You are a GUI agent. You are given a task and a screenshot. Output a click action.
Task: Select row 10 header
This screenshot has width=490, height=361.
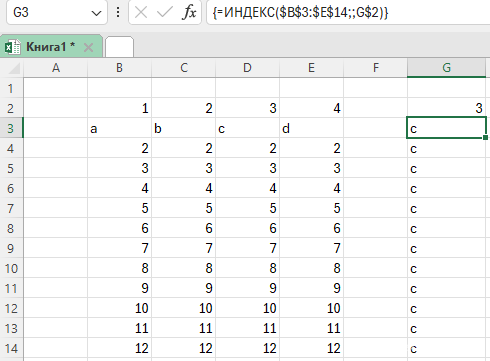tap(11, 268)
